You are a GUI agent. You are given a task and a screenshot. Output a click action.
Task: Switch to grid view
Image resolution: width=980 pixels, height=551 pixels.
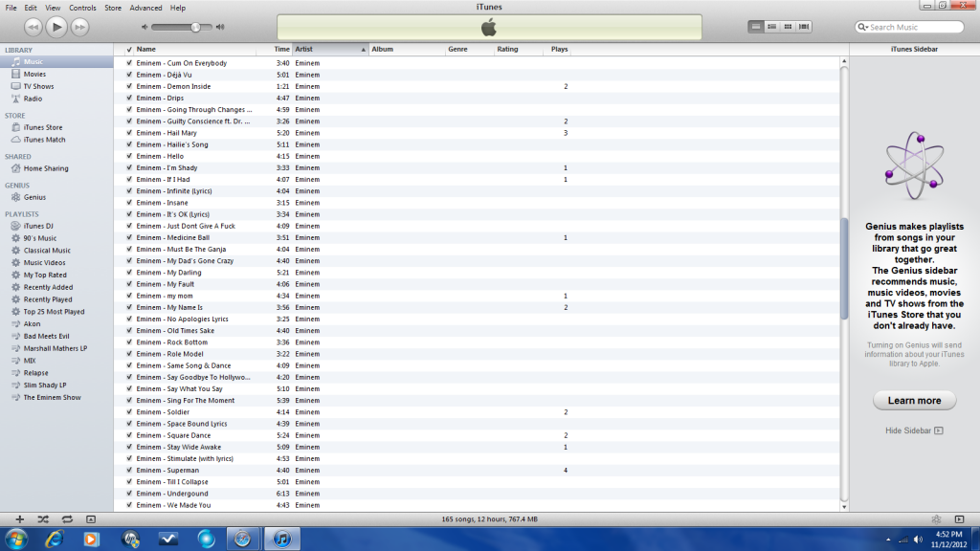coord(788,27)
